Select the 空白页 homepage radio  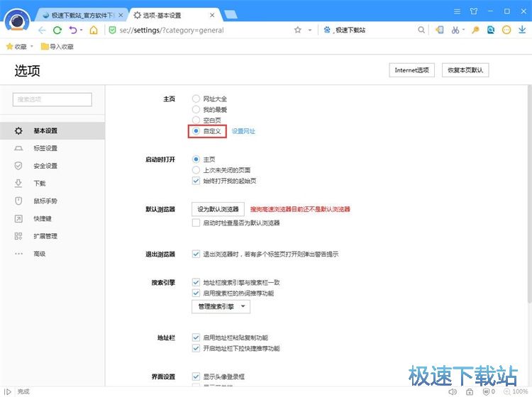click(x=196, y=120)
